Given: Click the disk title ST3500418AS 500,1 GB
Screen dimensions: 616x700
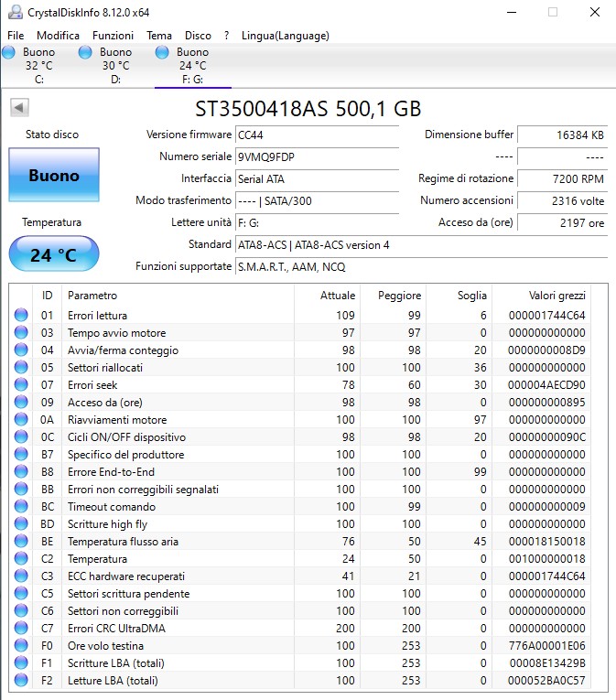Looking at the screenshot, I should [x=308, y=109].
